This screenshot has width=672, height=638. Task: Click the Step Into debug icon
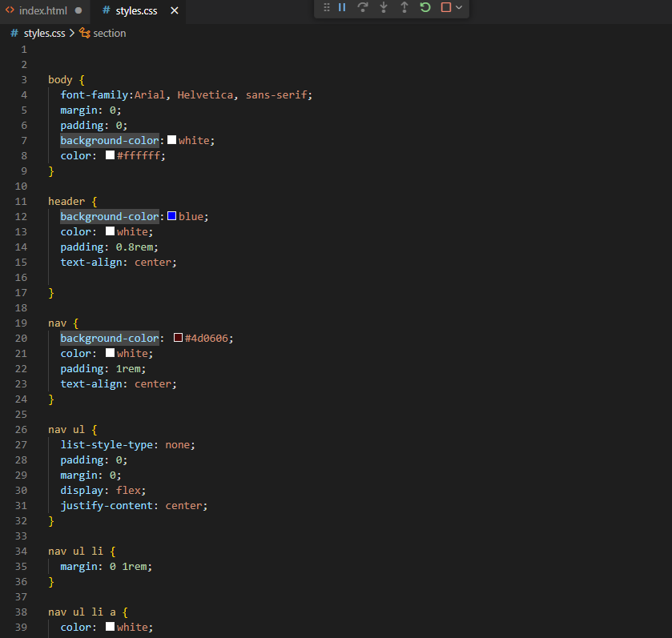(384, 7)
